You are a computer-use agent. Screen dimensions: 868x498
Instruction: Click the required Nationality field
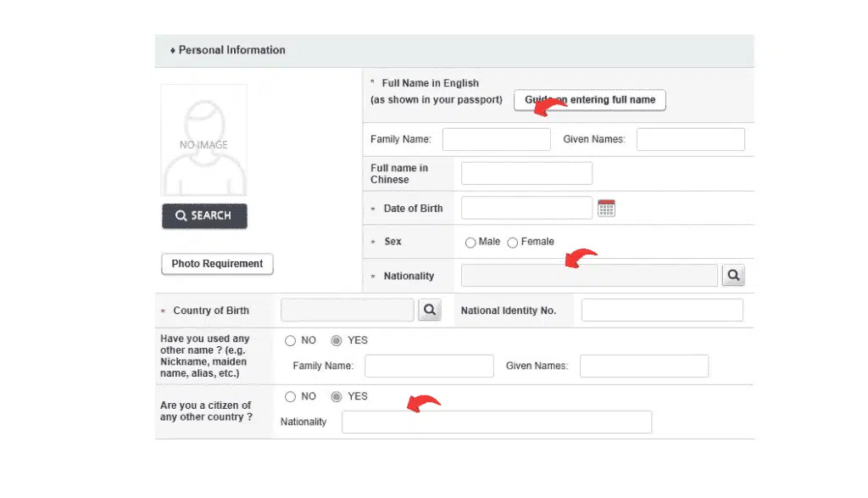pos(589,276)
